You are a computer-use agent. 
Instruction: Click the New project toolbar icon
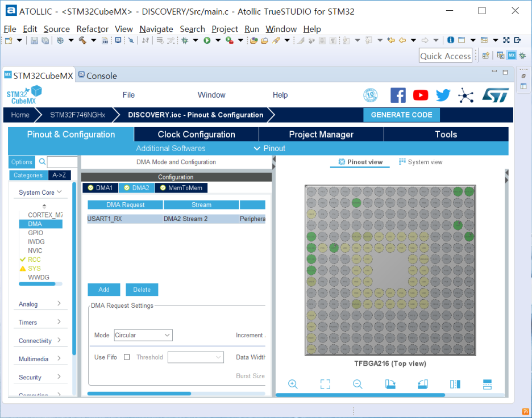[9, 40]
